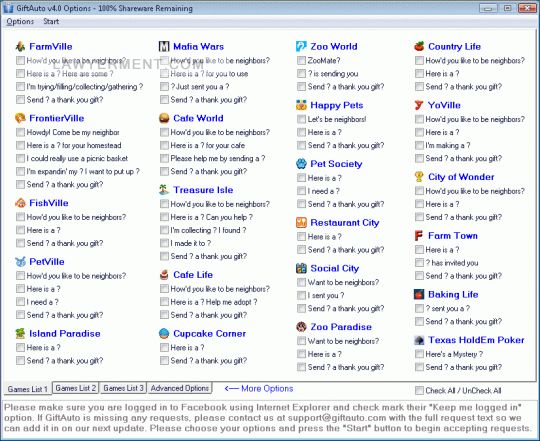Click the Zoo Paradise icon
Viewport: 540px width, 441px height.
click(301, 327)
